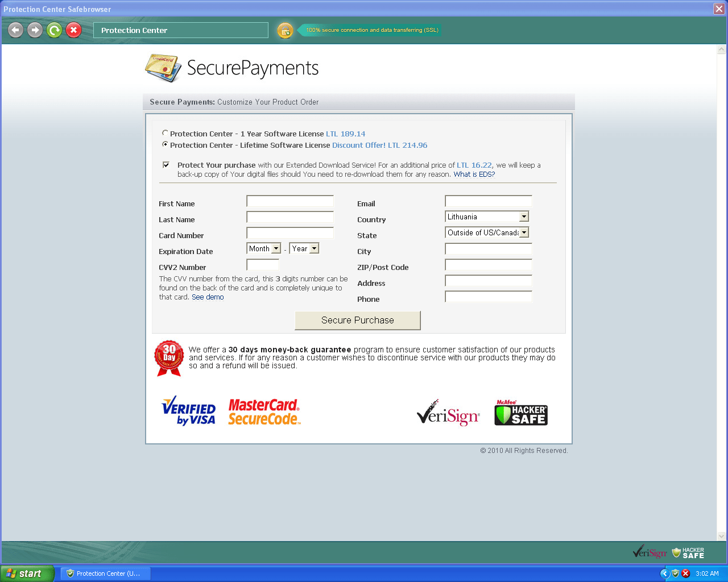Open the expiration Month dropdown
Viewport: 728px width, 582px height.
point(264,248)
